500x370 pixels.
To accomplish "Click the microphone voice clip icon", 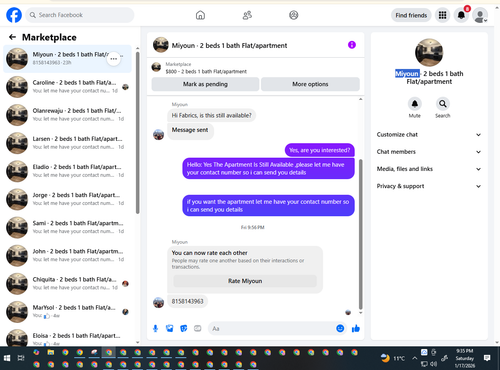I will click(x=155, y=329).
